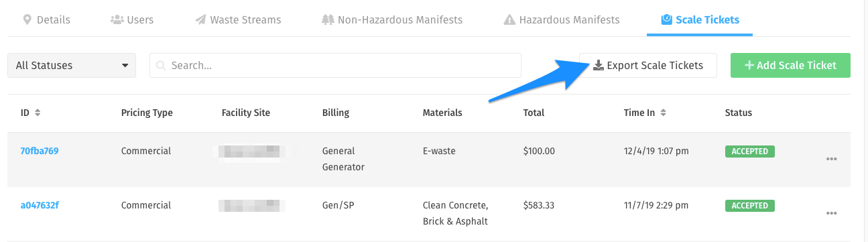Click Export Scale Tickets button
This screenshot has height=242, width=868.
[x=648, y=66]
